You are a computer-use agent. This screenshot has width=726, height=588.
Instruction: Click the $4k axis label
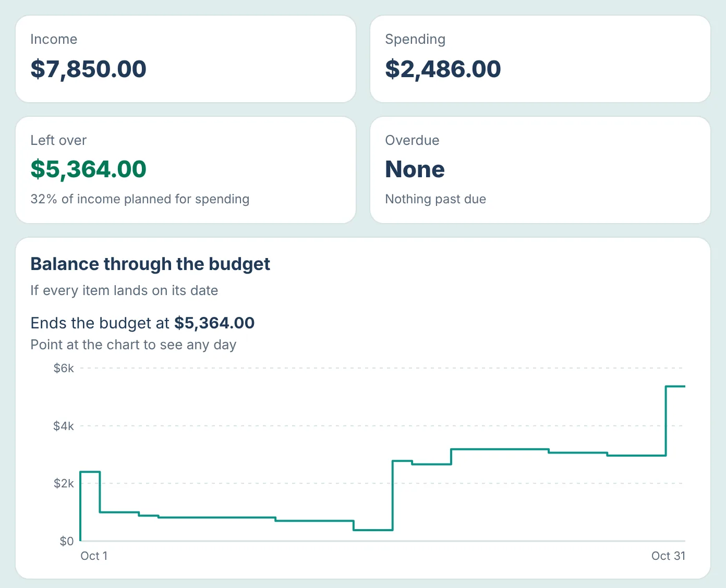[64, 426]
